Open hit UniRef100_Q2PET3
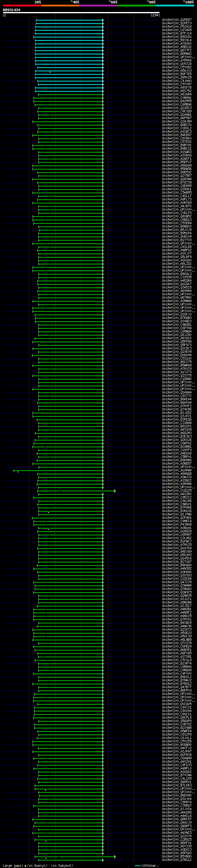197x868 pixels. (177, 24)
